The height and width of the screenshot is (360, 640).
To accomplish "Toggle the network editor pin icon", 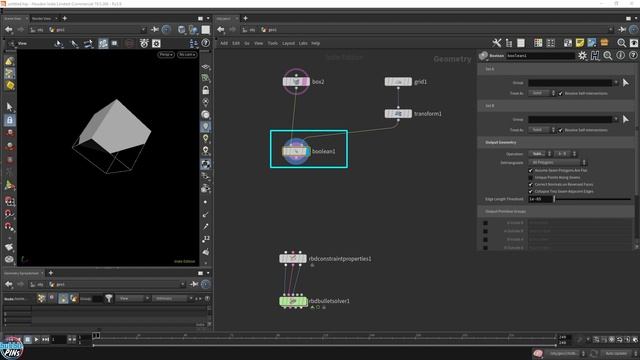I will click(622, 29).
